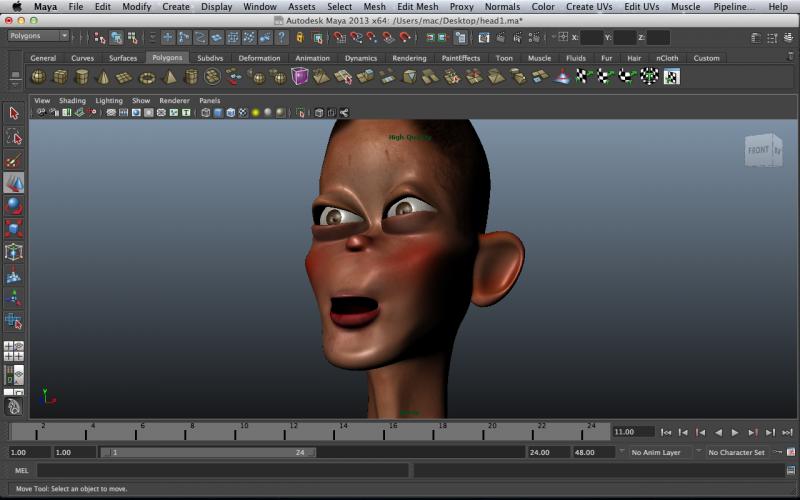Click the polygon cone shelf icon
The height and width of the screenshot is (500, 800).
point(103,77)
